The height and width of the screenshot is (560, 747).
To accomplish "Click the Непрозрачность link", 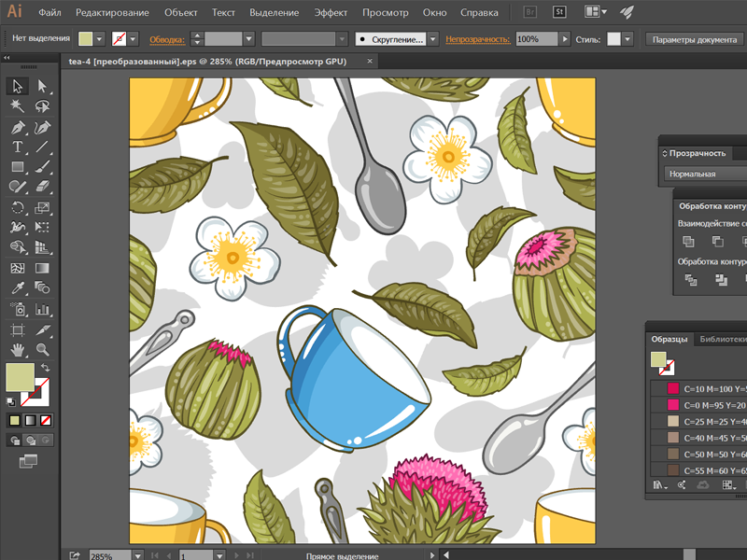I will (x=478, y=40).
